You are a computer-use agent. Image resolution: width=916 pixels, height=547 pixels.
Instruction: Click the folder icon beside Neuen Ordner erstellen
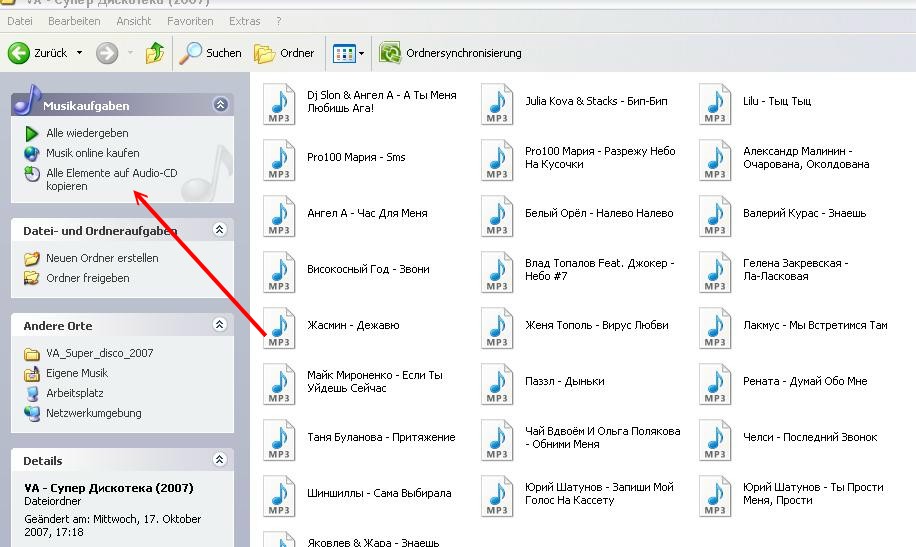(32, 258)
